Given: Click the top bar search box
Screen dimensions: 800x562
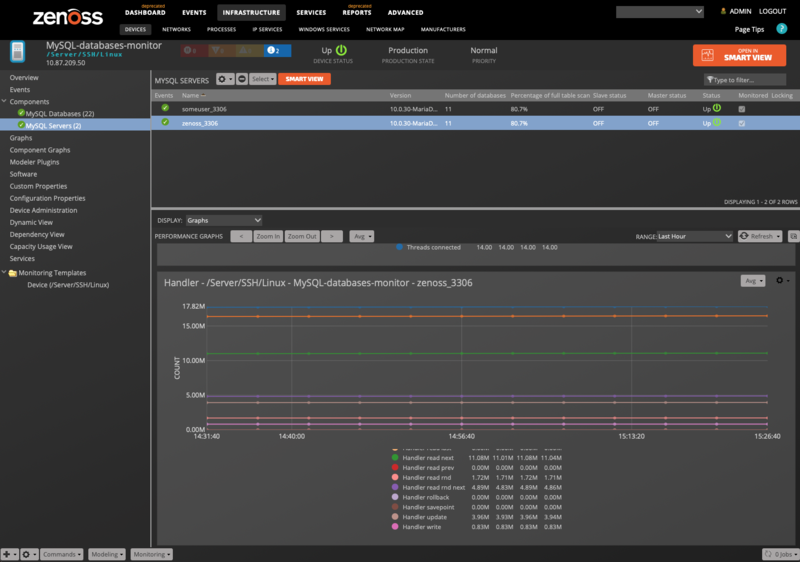Looking at the screenshot, I should coord(660,12).
